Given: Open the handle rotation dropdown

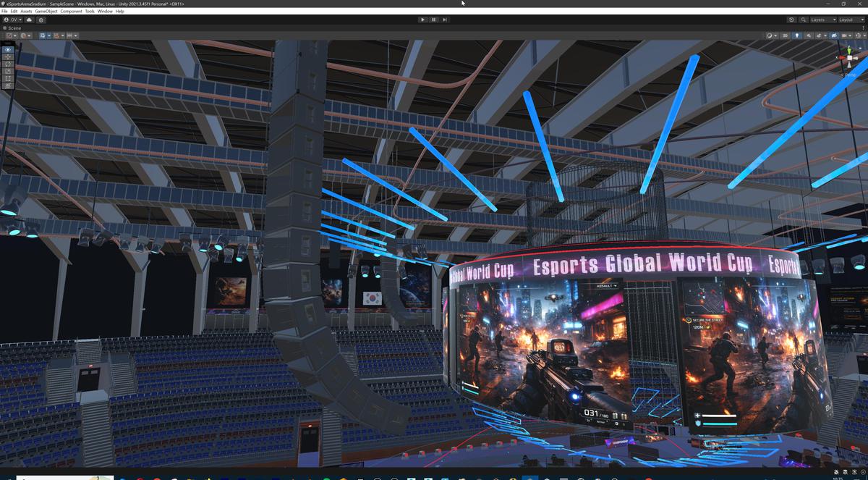Looking at the screenshot, I should coord(26,35).
